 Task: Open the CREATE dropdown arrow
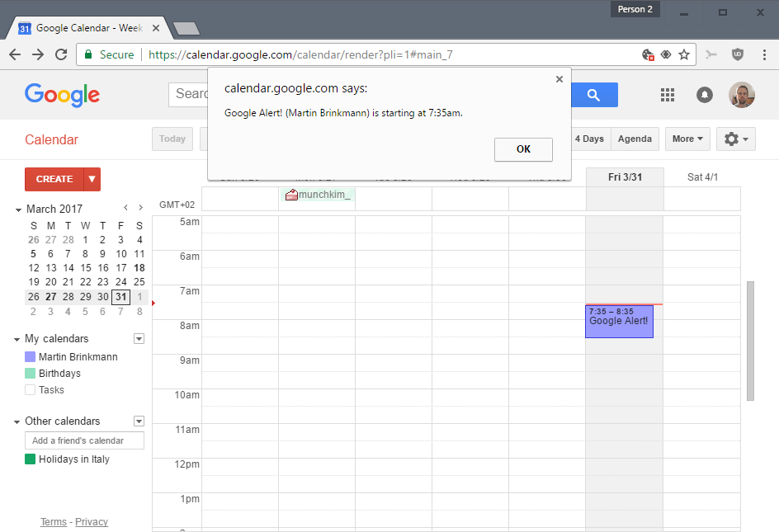[x=92, y=179]
